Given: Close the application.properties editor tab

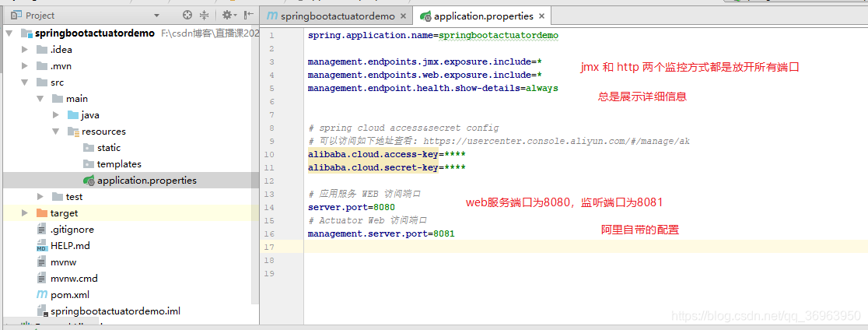Looking at the screenshot, I should coord(541,16).
